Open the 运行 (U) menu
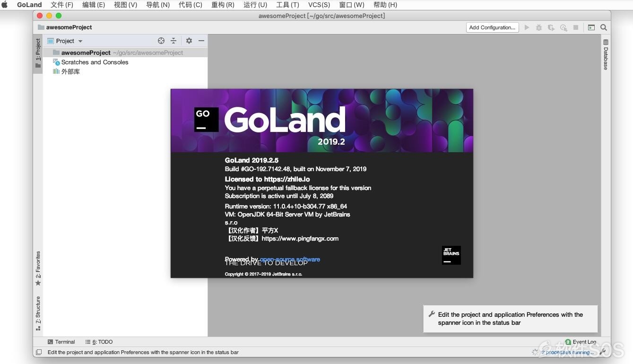Viewport: 633px width, 364px height. click(x=255, y=5)
